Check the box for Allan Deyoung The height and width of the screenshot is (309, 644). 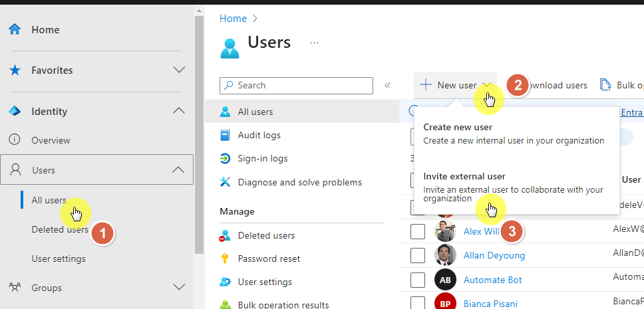(x=418, y=256)
